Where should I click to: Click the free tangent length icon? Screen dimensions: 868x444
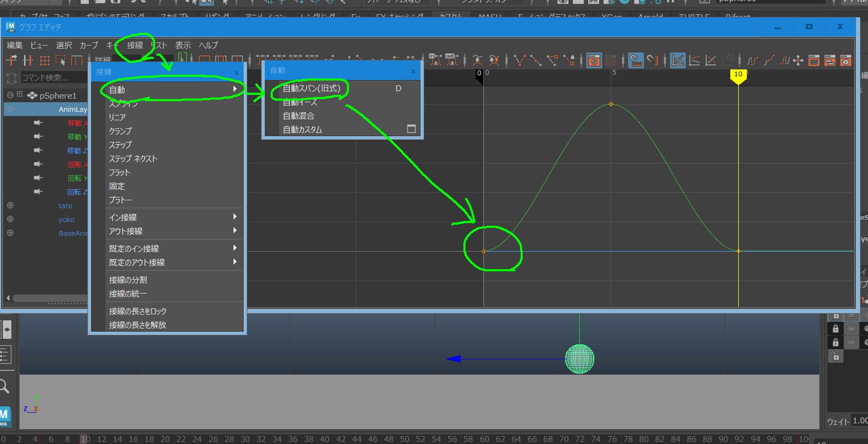point(552,60)
